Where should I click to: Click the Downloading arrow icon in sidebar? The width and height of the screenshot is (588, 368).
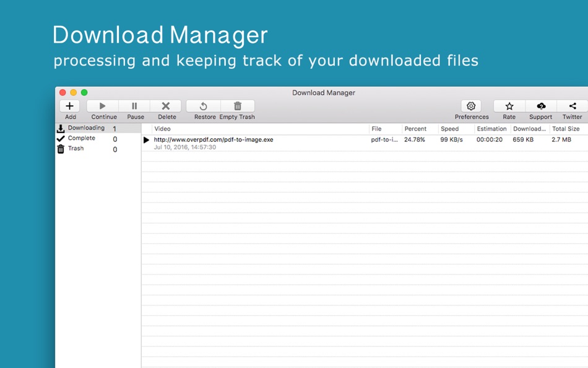pos(61,129)
